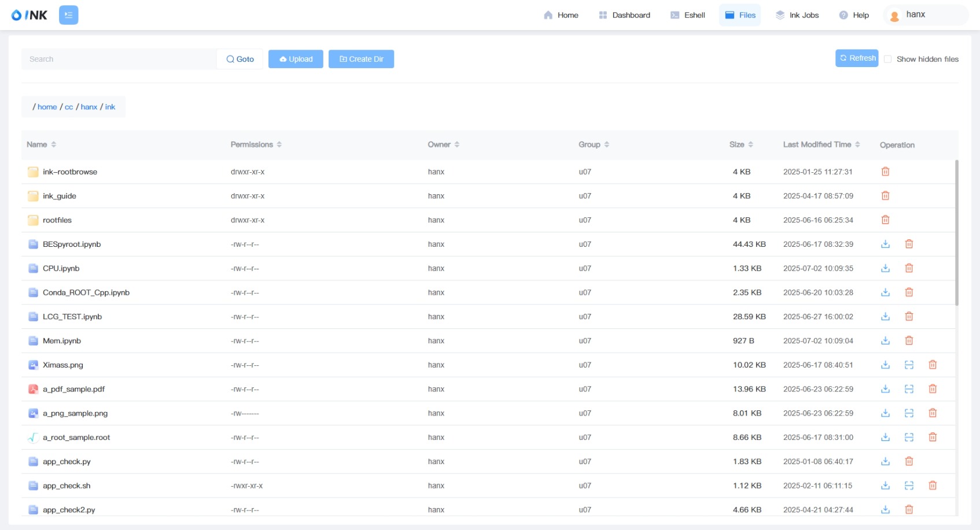980x530 pixels.
Task: Toggle the sidebar menu icon beside the INK logo
Action: pyautogui.click(x=68, y=15)
